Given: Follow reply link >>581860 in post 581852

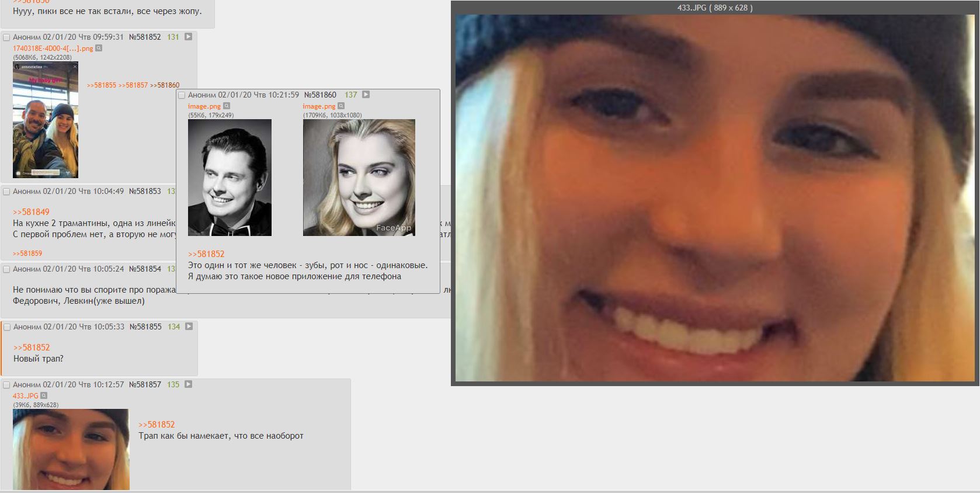Looking at the screenshot, I should (x=165, y=85).
